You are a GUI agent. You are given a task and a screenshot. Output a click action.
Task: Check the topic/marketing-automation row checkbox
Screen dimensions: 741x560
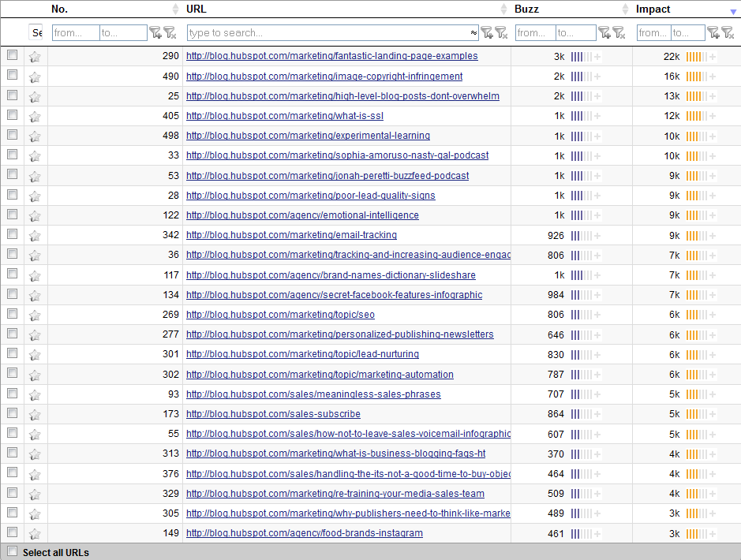click(x=13, y=374)
